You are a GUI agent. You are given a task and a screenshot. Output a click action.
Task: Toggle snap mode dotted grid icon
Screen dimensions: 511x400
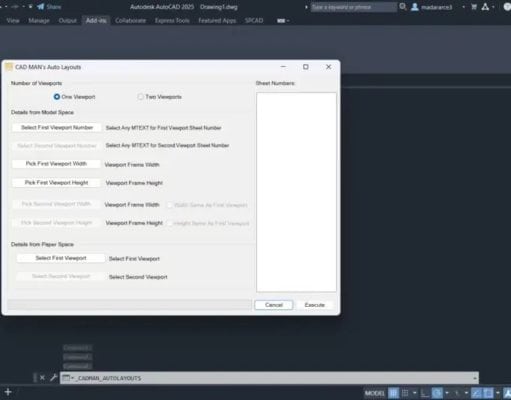(405, 393)
